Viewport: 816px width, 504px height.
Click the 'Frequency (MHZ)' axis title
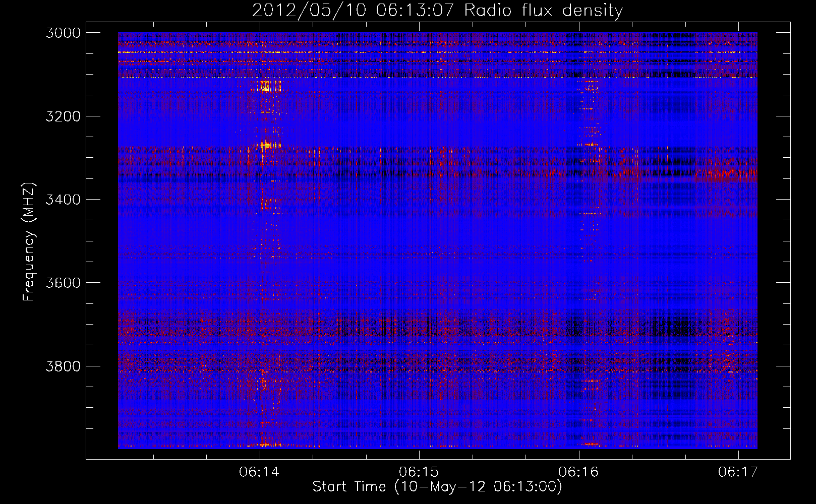(x=29, y=241)
